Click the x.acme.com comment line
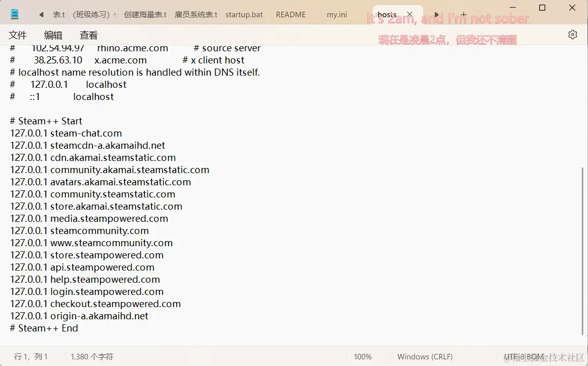 coord(127,60)
